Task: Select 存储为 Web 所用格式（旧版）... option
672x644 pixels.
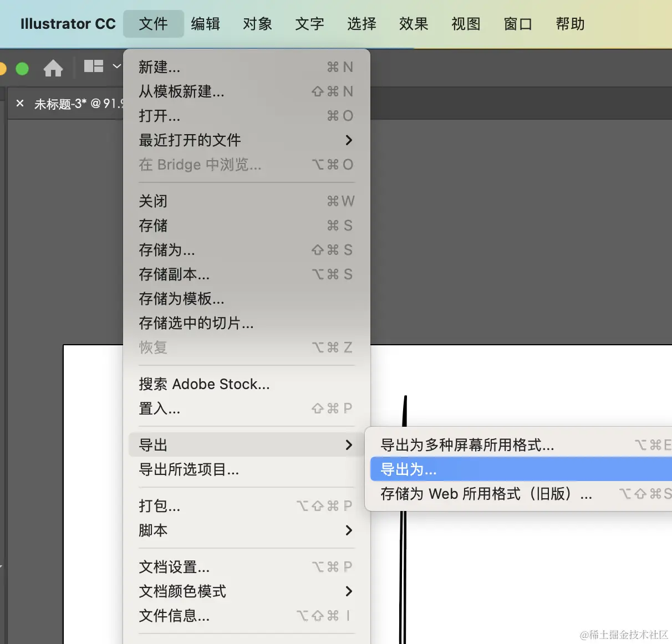Action: tap(521, 494)
